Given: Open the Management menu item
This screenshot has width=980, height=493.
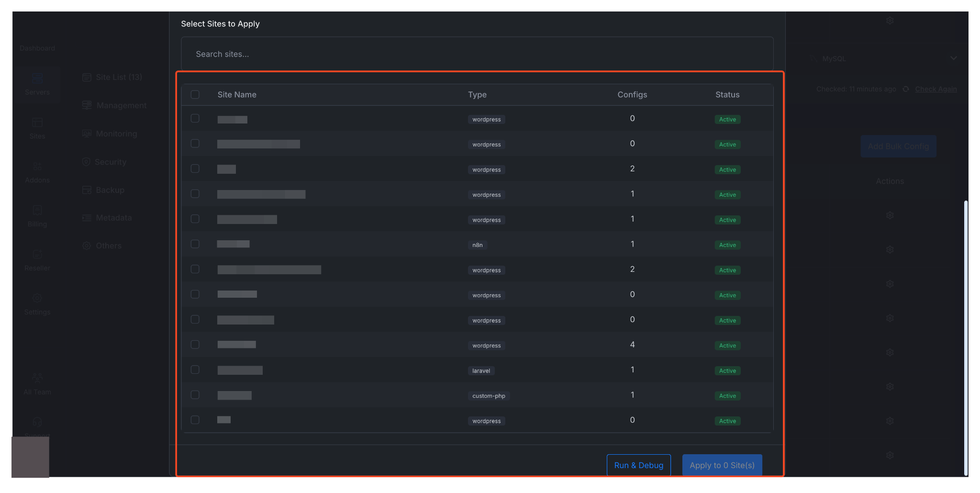Looking at the screenshot, I should [121, 105].
